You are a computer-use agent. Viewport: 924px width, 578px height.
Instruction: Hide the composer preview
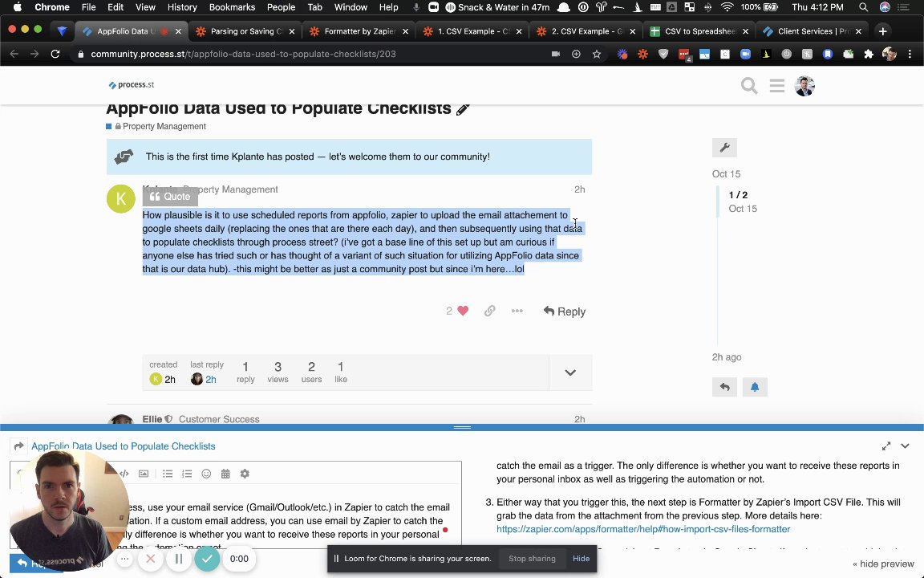click(x=883, y=564)
